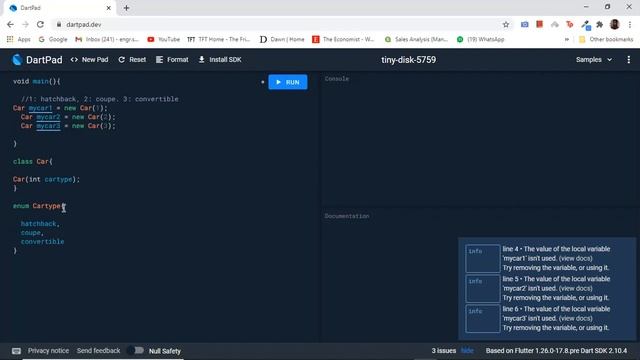The image size is (640, 360).
Task: Click the keyboard shortcuts icon
Action: (16, 351)
